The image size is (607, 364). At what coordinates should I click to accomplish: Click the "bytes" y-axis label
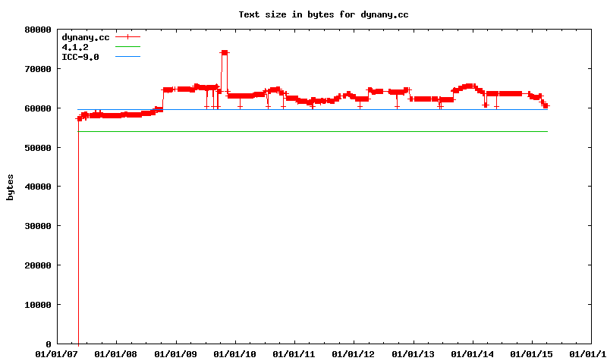pos(11,187)
